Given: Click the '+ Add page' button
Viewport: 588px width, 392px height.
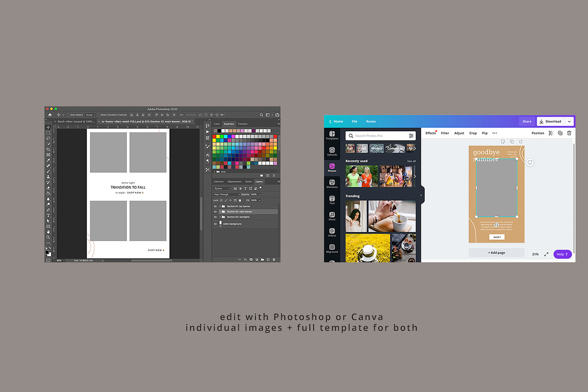Looking at the screenshot, I should point(496,253).
